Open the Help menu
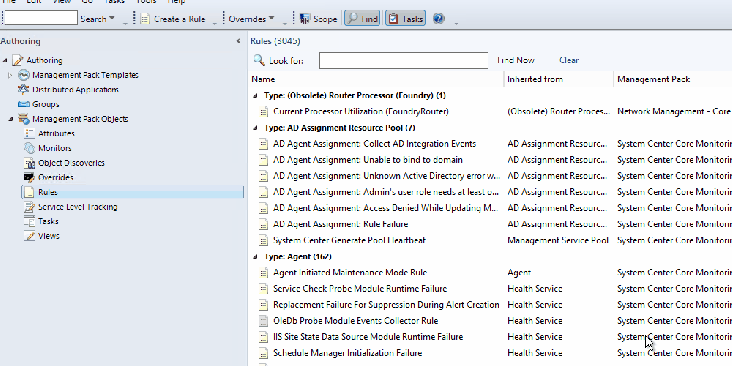This screenshot has height=366, width=732. (176, 2)
